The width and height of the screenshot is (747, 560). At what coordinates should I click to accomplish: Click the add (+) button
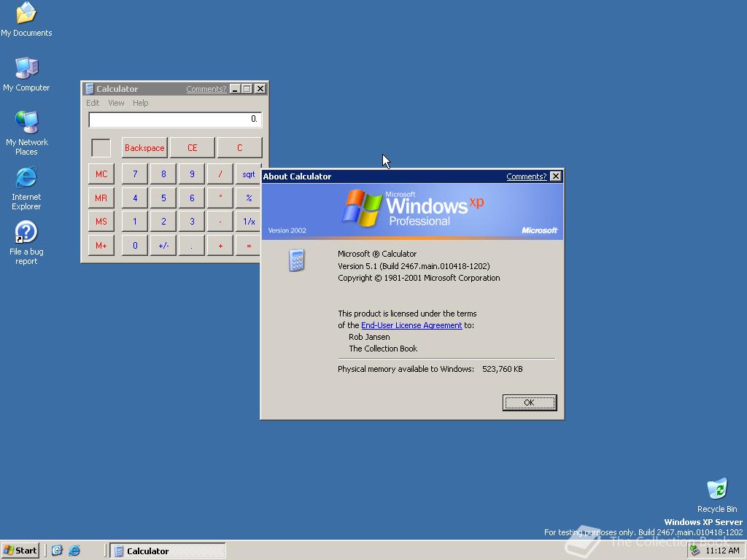[220, 245]
